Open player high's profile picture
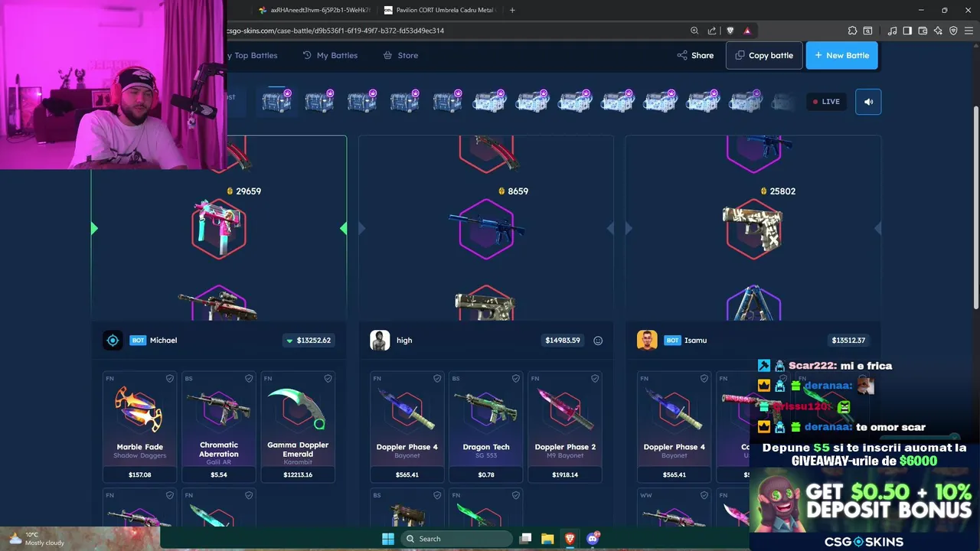Screen dimensions: 980x551 380,341
